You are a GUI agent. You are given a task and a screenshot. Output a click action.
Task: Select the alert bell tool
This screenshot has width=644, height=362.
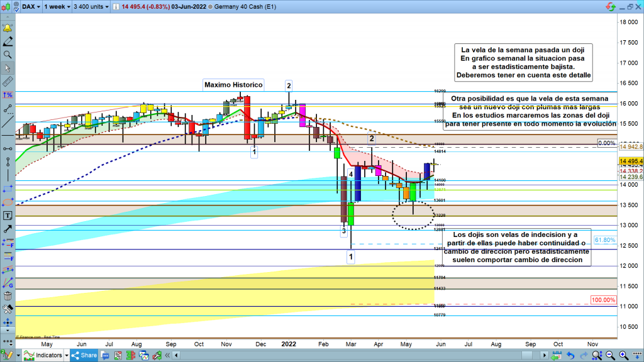tap(8, 28)
